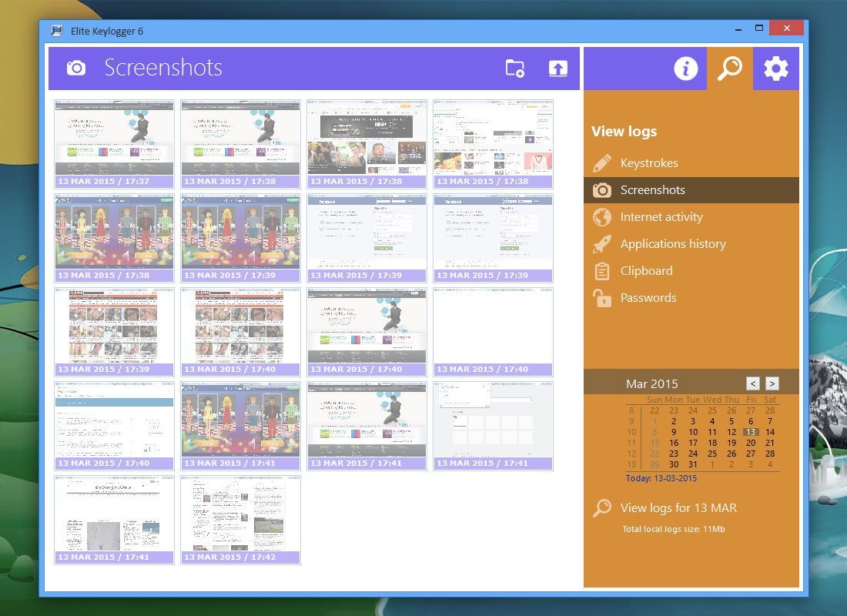The image size is (847, 616).
Task: Go to next month in calendar
Action: 772,383
